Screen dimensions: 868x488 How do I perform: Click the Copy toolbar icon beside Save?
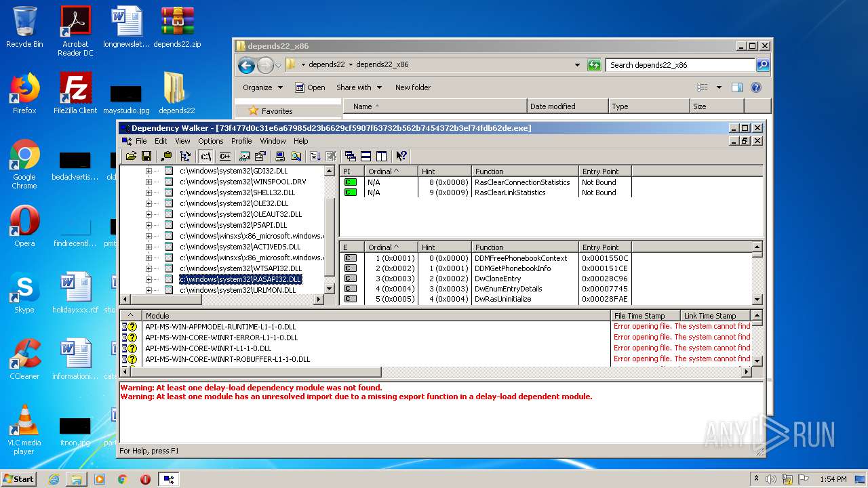166,156
